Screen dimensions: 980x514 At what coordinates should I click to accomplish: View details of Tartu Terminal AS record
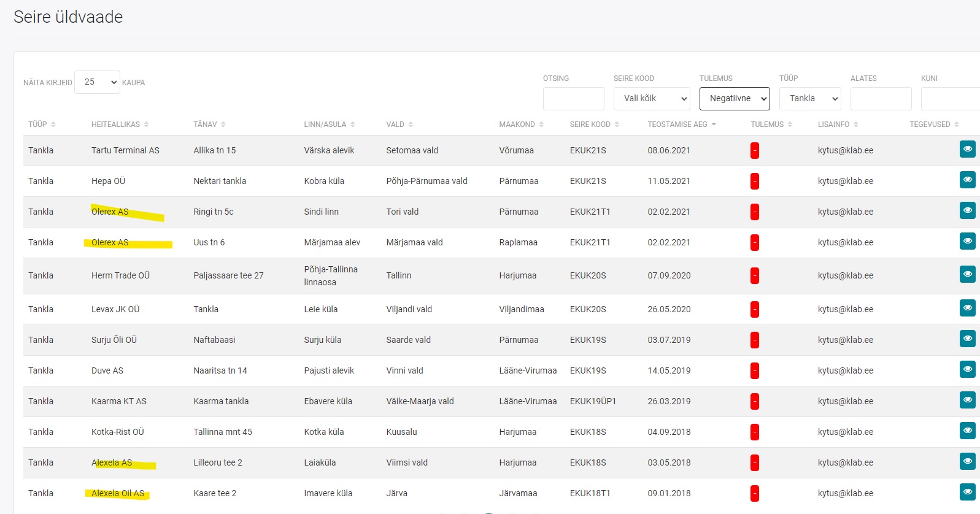pyautogui.click(x=967, y=149)
